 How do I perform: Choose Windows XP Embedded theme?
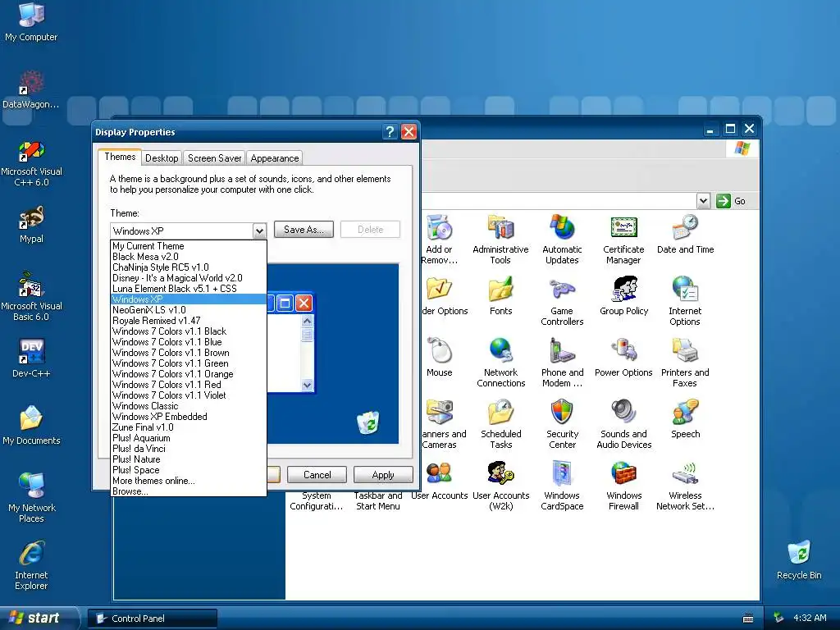click(x=188, y=416)
